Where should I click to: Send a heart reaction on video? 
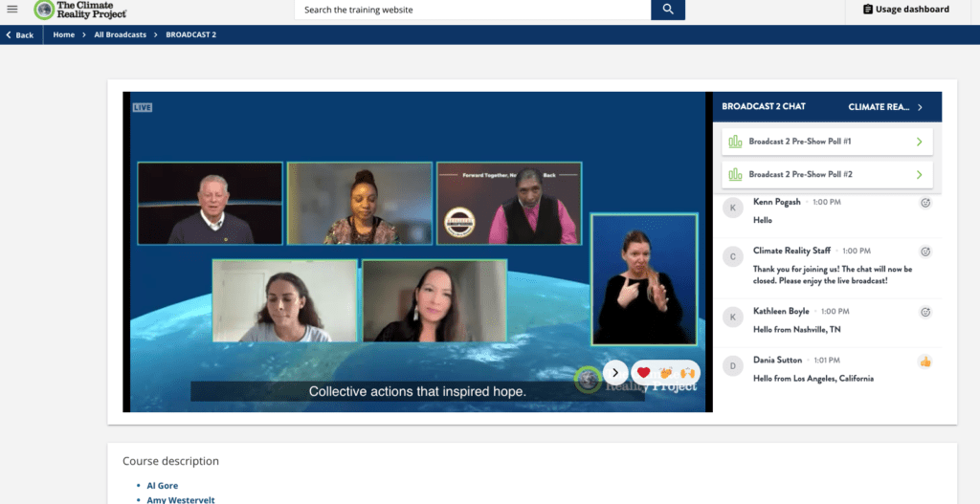(x=644, y=373)
